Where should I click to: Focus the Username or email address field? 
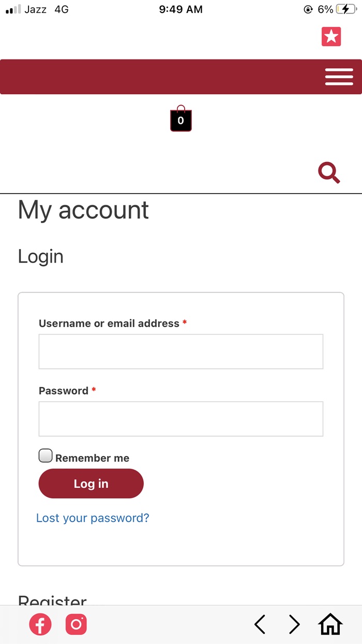(181, 352)
